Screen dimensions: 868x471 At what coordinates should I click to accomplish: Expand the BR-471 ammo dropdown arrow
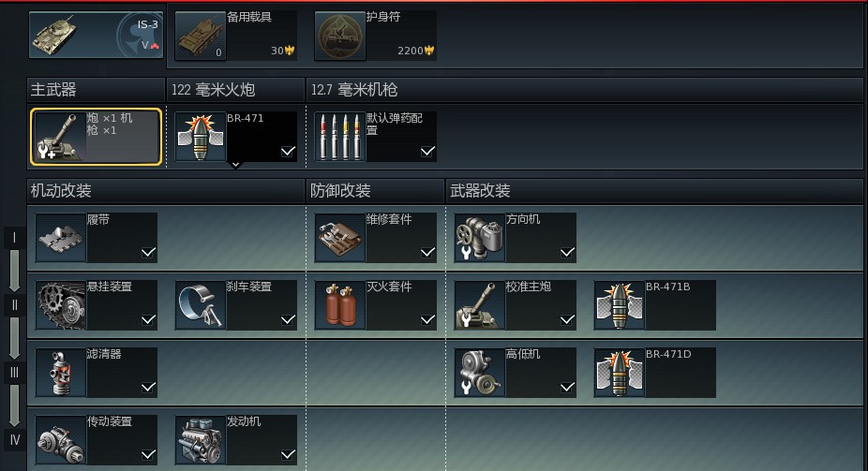(x=236, y=165)
